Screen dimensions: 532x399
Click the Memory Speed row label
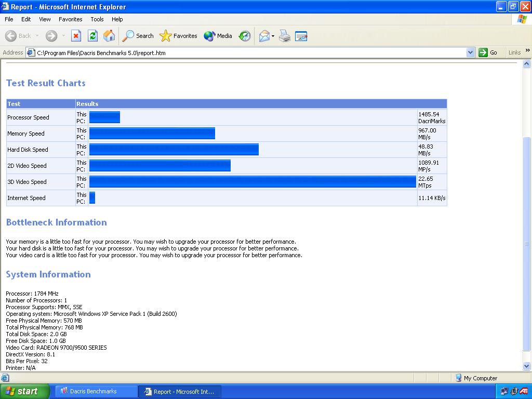click(26, 134)
